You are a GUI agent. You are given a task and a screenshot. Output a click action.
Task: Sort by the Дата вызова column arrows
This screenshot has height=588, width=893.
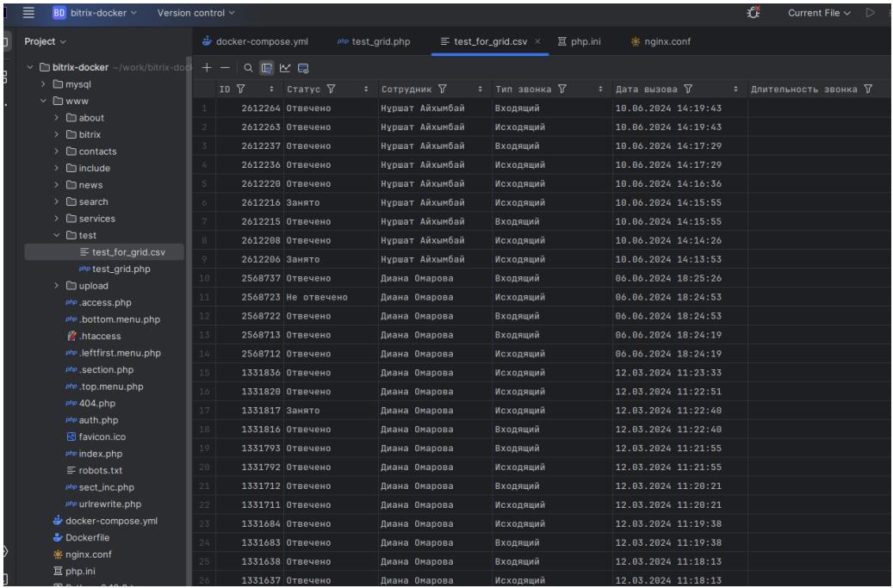(x=735, y=90)
